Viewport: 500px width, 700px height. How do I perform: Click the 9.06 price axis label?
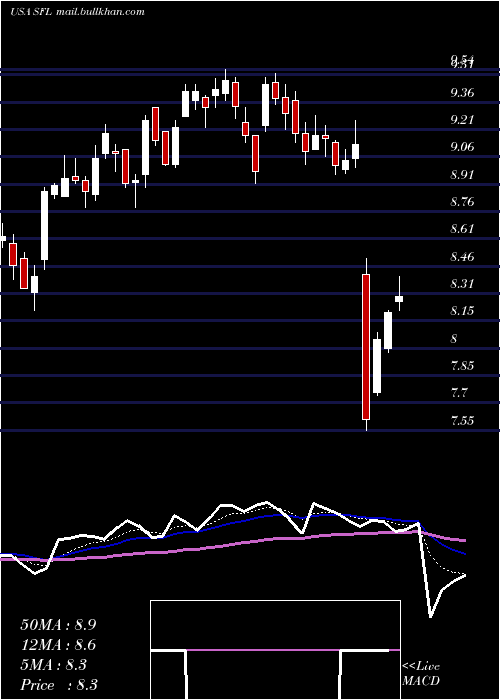point(462,147)
